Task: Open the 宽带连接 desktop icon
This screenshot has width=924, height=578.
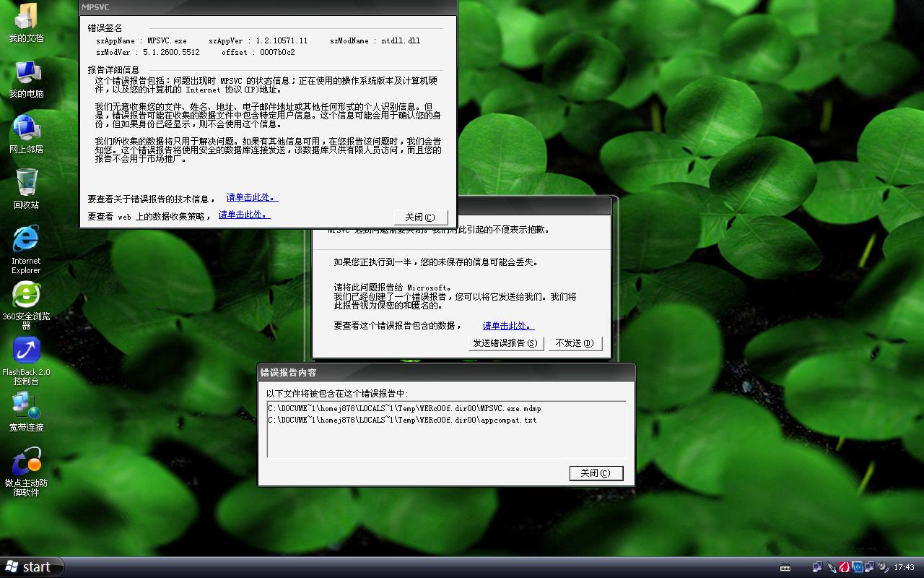Action: pyautogui.click(x=26, y=411)
